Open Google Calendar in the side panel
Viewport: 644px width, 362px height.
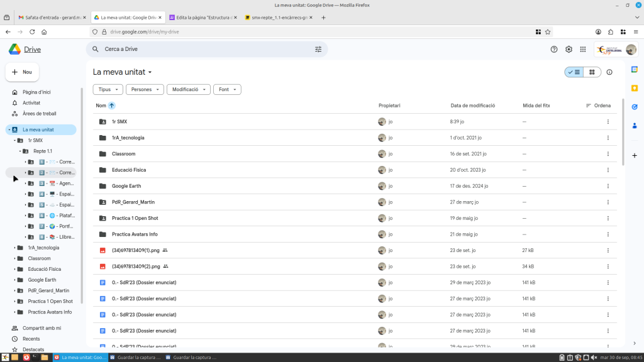635,69
